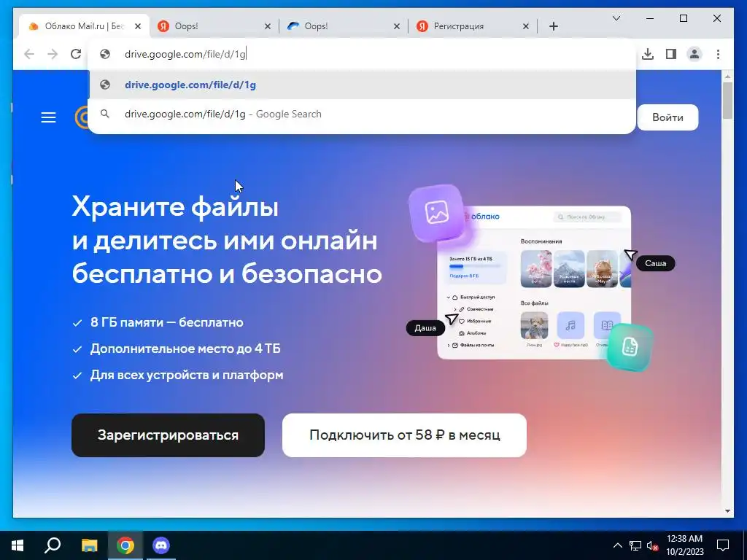Click the purple image icon tile
This screenshot has height=560, width=747.
pos(437,212)
